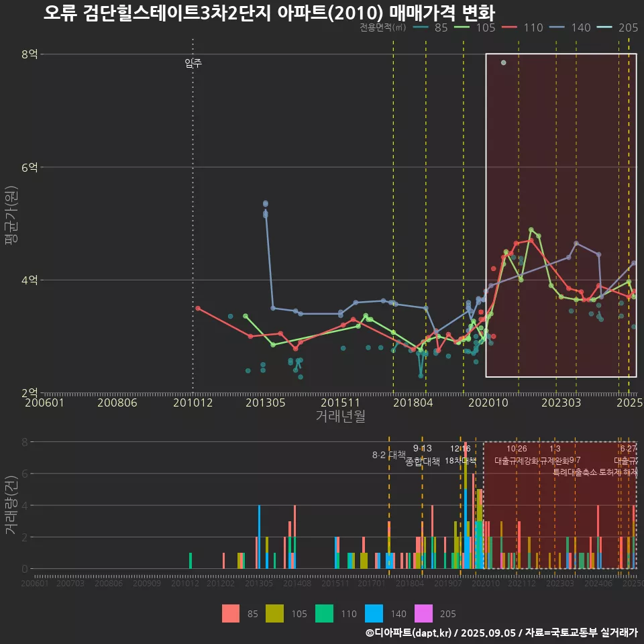Image resolution: width=644 pixels, height=644 pixels.
Task: Click the 202010 price chart x-axis label
Action: tap(488, 402)
